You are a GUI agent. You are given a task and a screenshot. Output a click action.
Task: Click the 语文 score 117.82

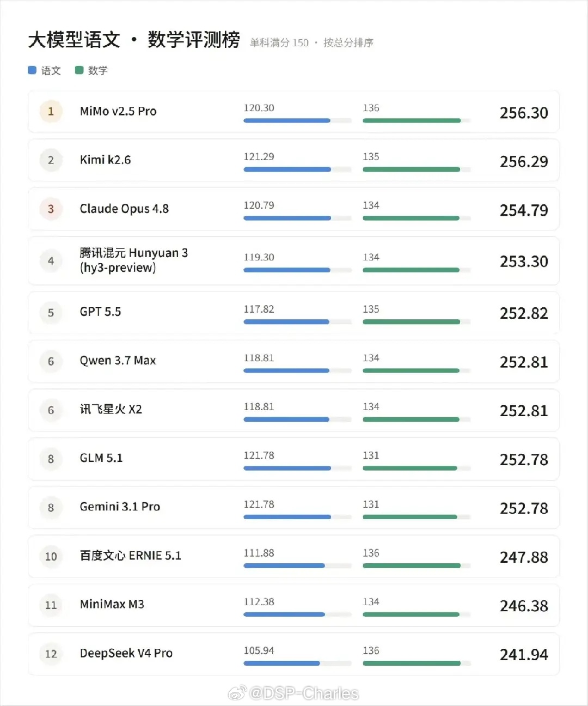coord(259,309)
